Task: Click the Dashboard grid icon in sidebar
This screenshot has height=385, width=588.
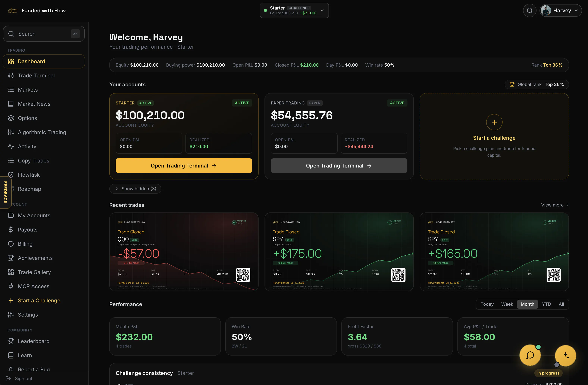Action: (x=11, y=61)
